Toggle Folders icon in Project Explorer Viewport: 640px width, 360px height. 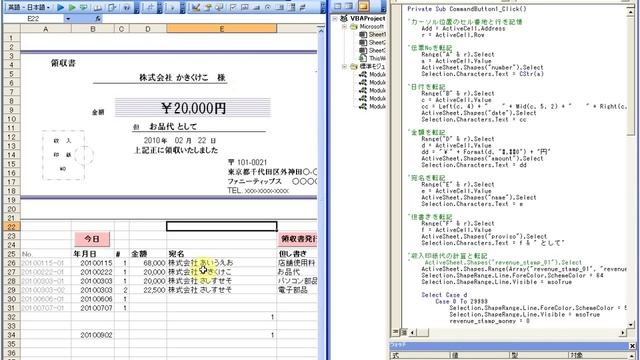pos(363,6)
